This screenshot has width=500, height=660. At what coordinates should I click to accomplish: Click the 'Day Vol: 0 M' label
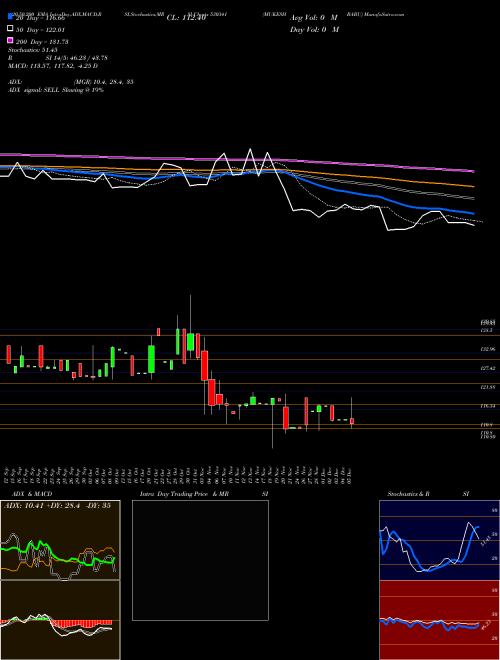(314, 29)
